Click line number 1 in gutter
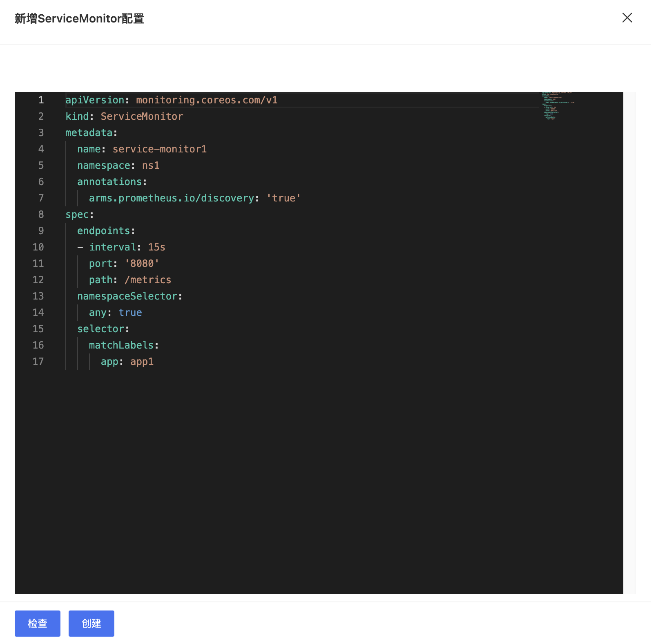Screen dimensions: 651x644 41,100
